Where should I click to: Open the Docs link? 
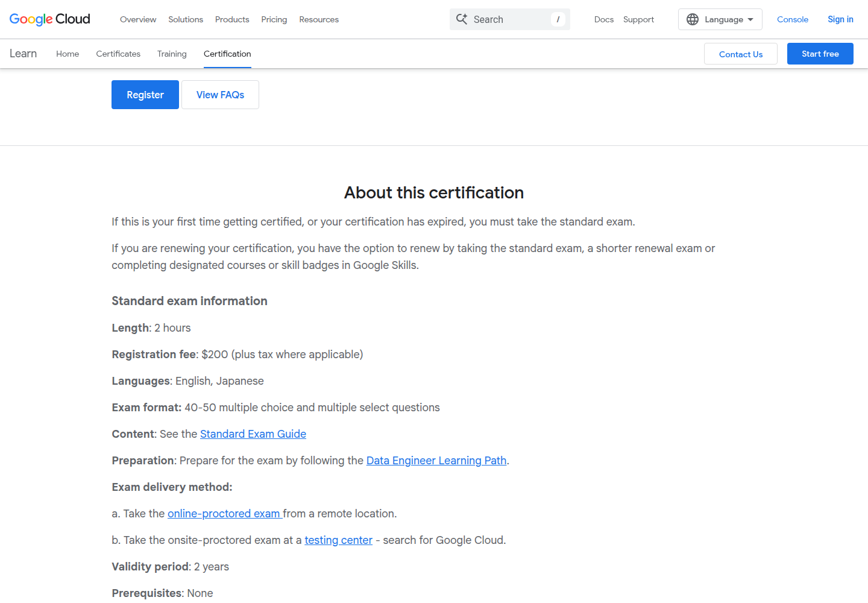[x=603, y=19]
